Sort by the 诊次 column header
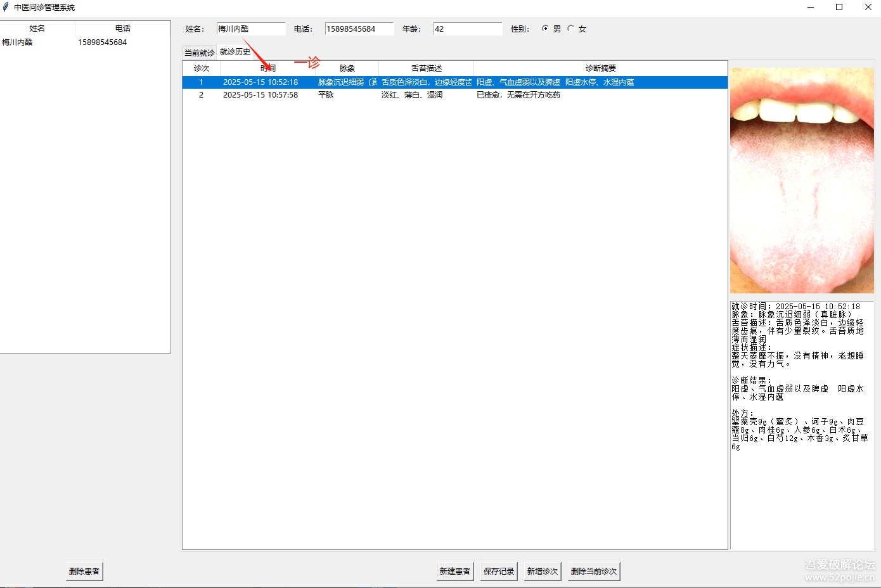The image size is (881, 588). 202,68
